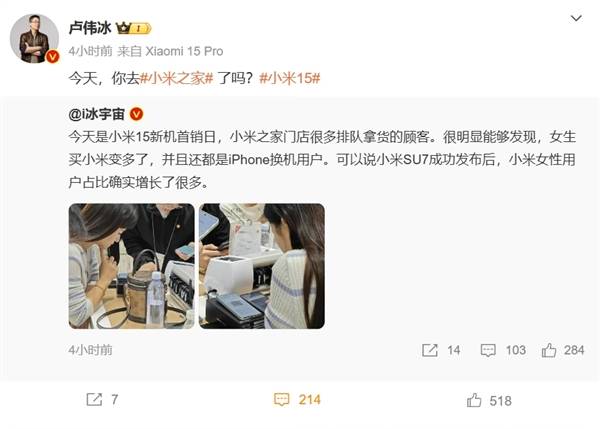Click the 卢伟冰 username
The width and height of the screenshot is (600, 429).
pyautogui.click(x=90, y=28)
